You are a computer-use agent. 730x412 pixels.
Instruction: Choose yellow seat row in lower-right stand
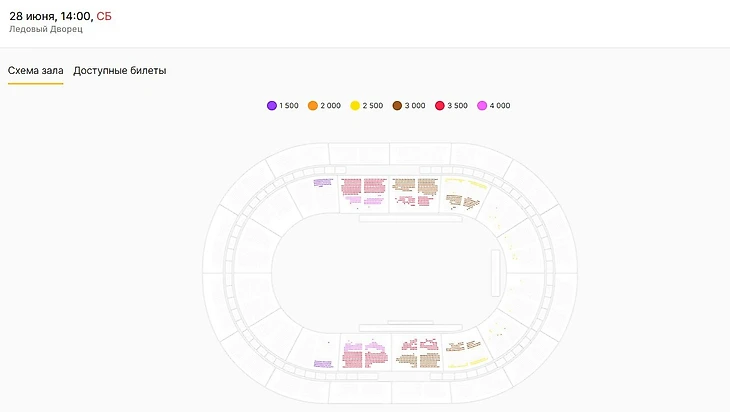467,361
